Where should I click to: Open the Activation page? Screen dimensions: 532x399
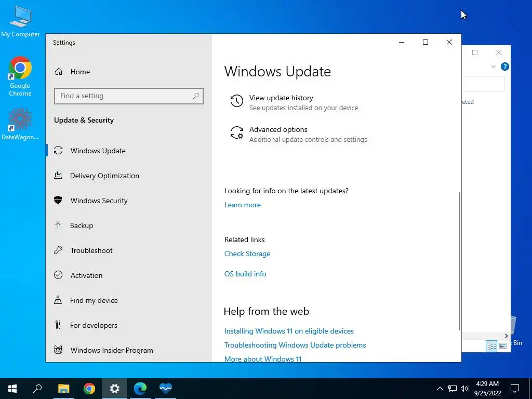86,275
